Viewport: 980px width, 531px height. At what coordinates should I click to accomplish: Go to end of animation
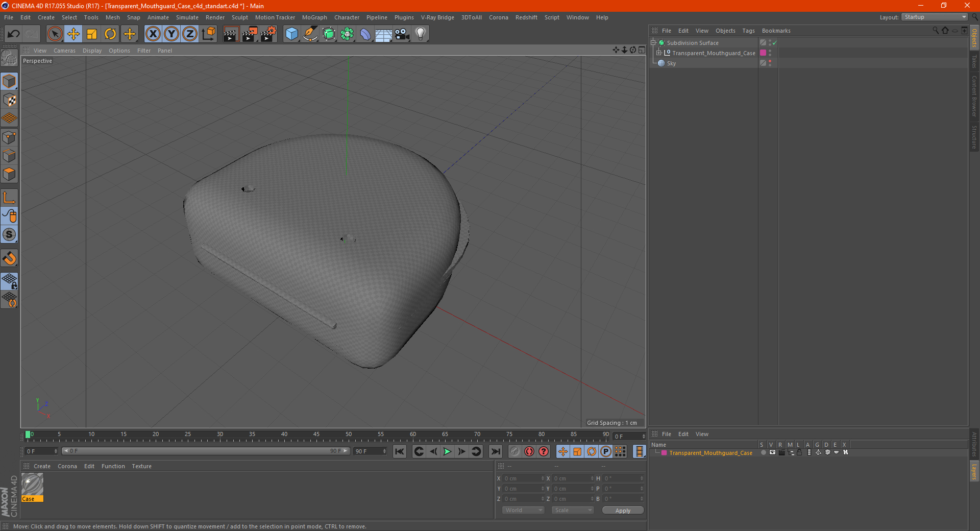(496, 451)
